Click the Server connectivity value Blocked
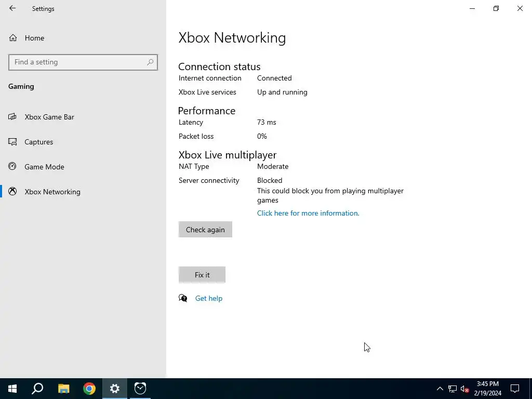 (270, 180)
